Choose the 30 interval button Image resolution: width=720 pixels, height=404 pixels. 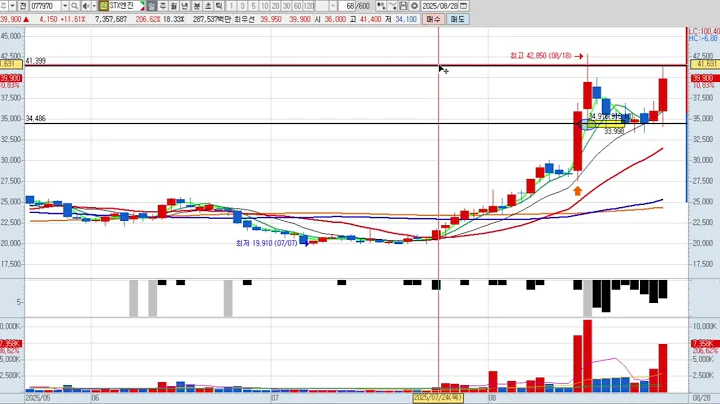pos(287,6)
